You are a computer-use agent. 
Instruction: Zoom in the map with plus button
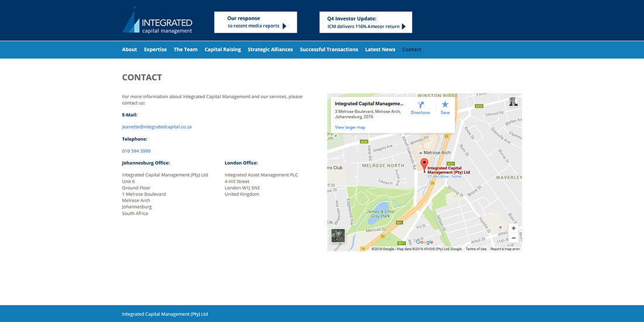click(x=513, y=228)
